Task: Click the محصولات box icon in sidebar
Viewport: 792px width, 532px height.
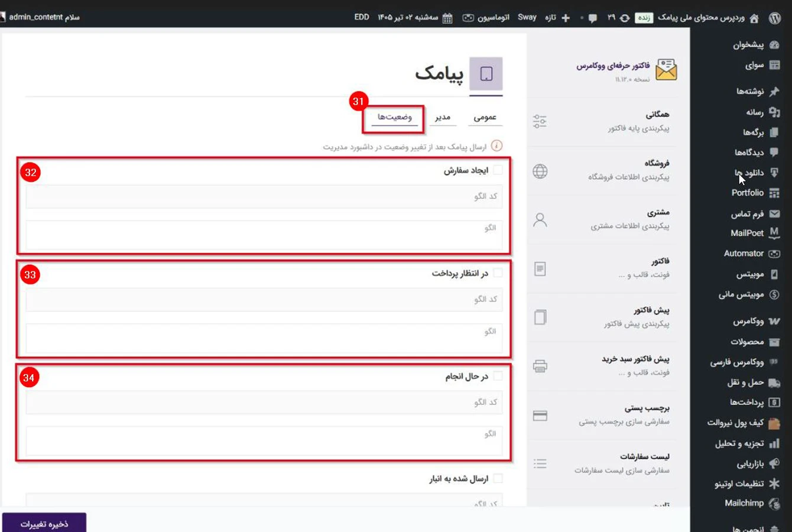Action: coord(774,342)
